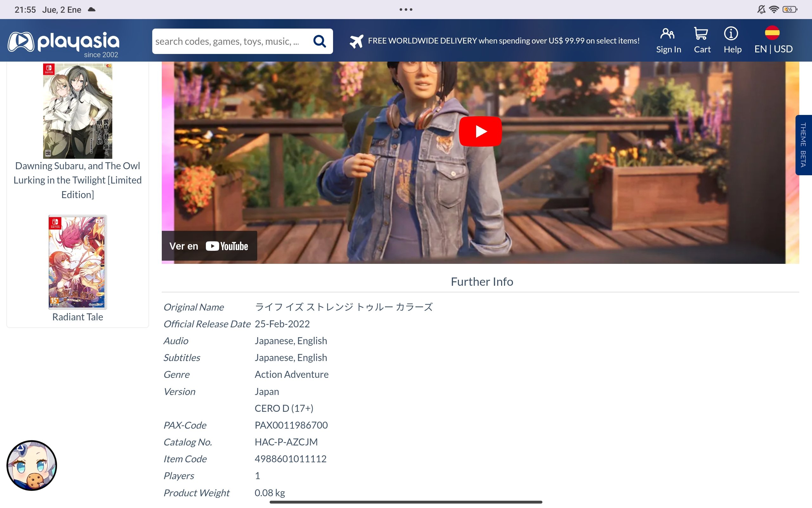
Task: Open Ver en YouTube link
Action: pos(209,246)
